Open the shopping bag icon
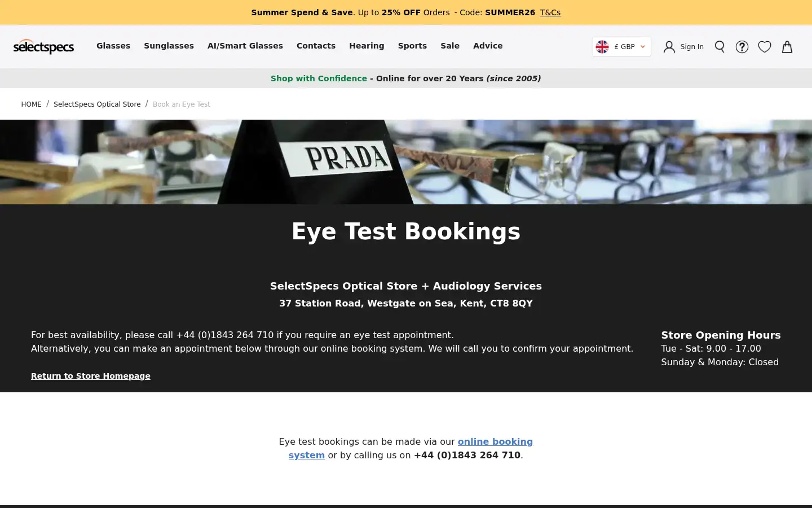The height and width of the screenshot is (508, 812). pos(787,47)
